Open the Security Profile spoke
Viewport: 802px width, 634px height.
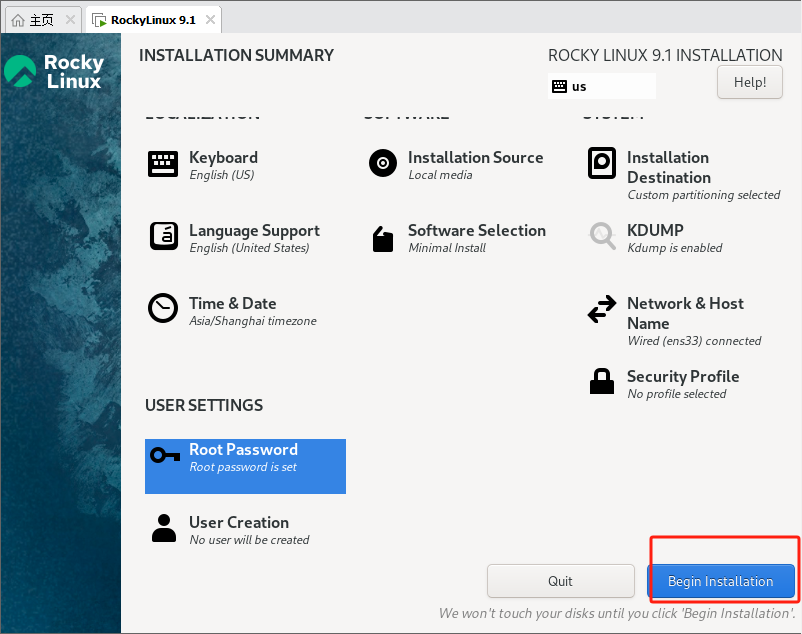[x=682, y=376]
